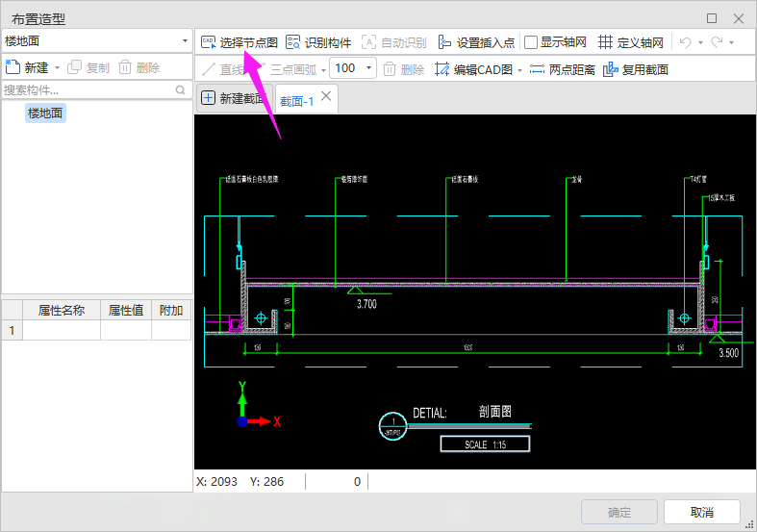Click the 取消 button
Screen dimensions: 757x532
pyautogui.click(x=701, y=511)
